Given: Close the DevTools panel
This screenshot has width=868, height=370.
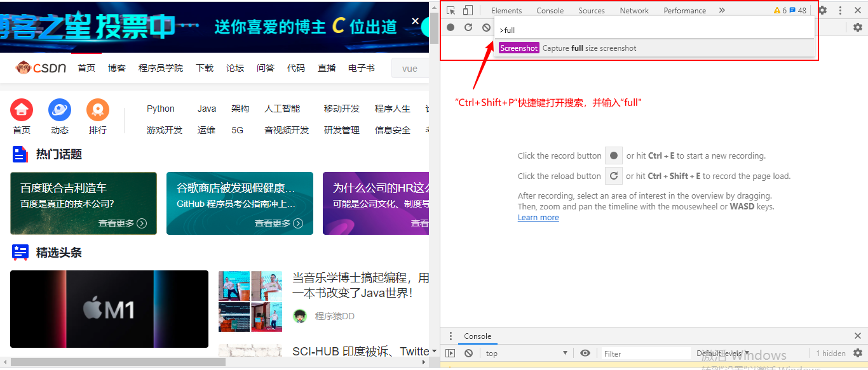Looking at the screenshot, I should (857, 10).
